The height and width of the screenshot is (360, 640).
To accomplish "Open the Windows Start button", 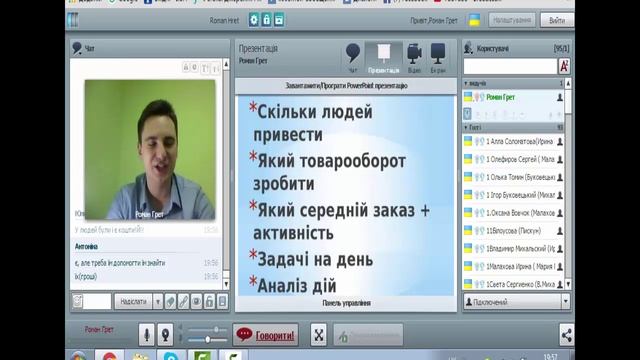I will tap(78, 356).
